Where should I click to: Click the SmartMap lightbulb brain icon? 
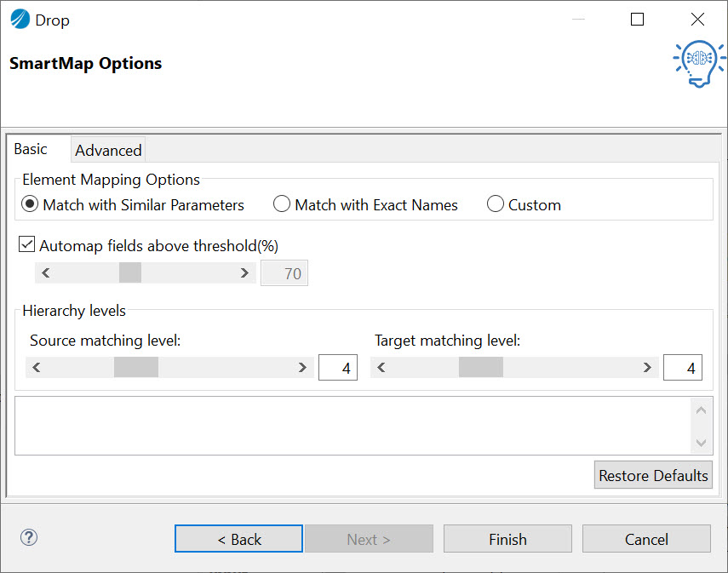pos(699,63)
